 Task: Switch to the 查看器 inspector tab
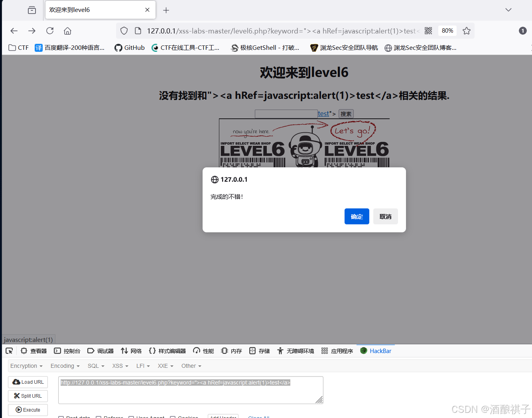coord(34,351)
